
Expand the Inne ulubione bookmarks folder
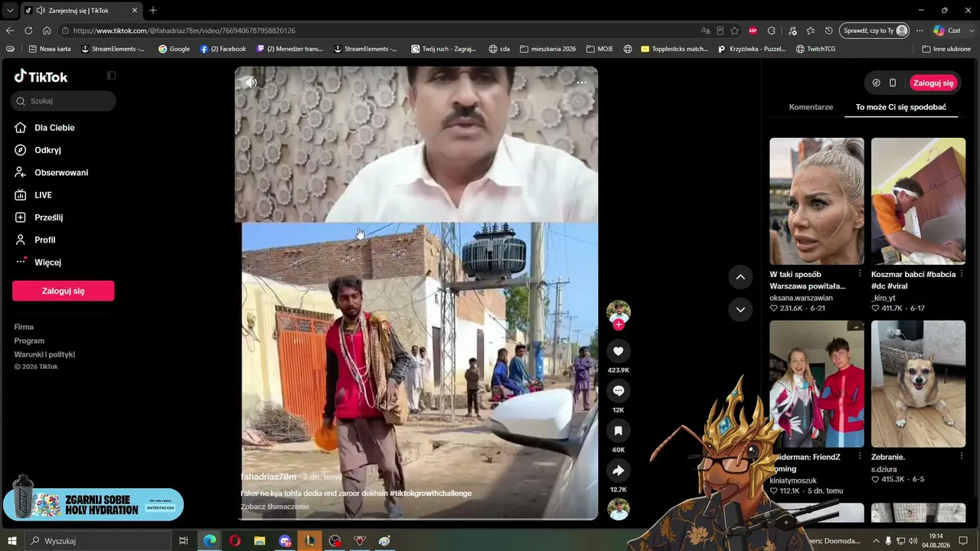[x=946, y=49]
